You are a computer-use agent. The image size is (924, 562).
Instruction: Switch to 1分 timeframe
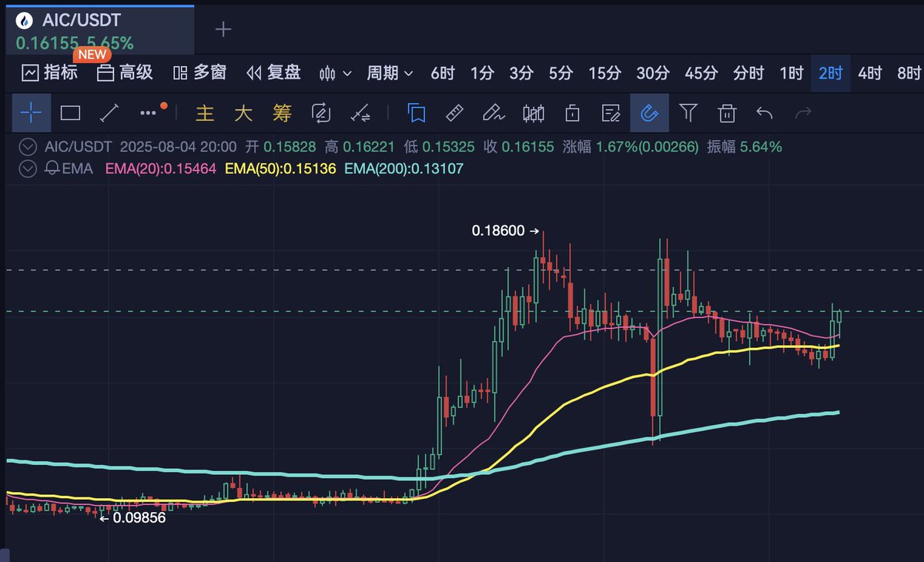coord(482,73)
